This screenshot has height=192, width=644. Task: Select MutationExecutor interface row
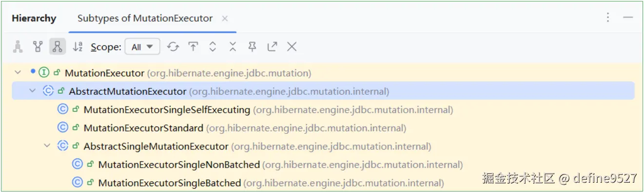(323, 73)
